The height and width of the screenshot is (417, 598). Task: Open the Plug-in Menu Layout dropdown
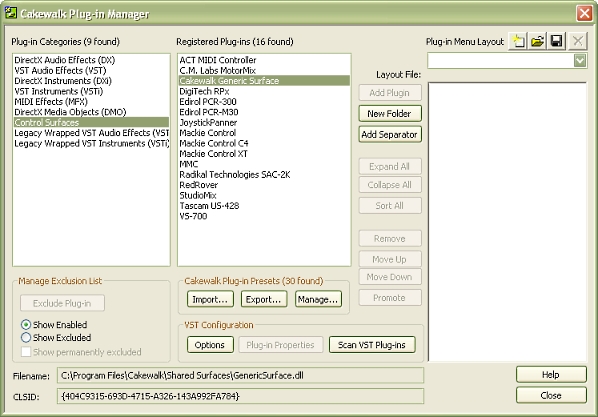point(580,61)
